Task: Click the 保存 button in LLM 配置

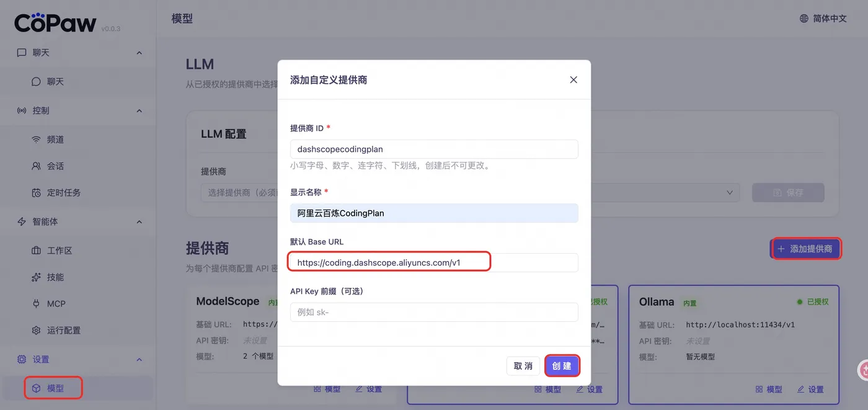Action: [x=788, y=192]
